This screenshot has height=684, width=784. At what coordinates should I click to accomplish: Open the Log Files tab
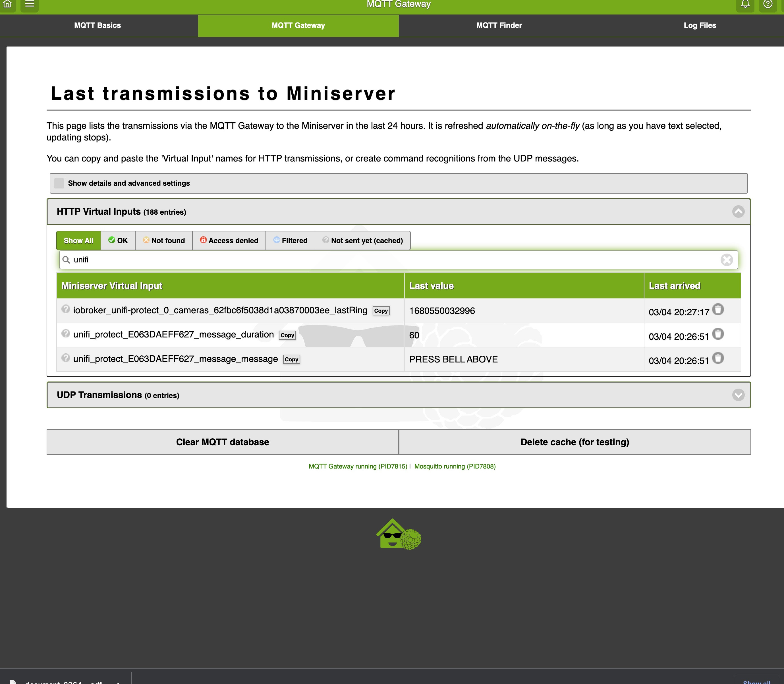(699, 26)
